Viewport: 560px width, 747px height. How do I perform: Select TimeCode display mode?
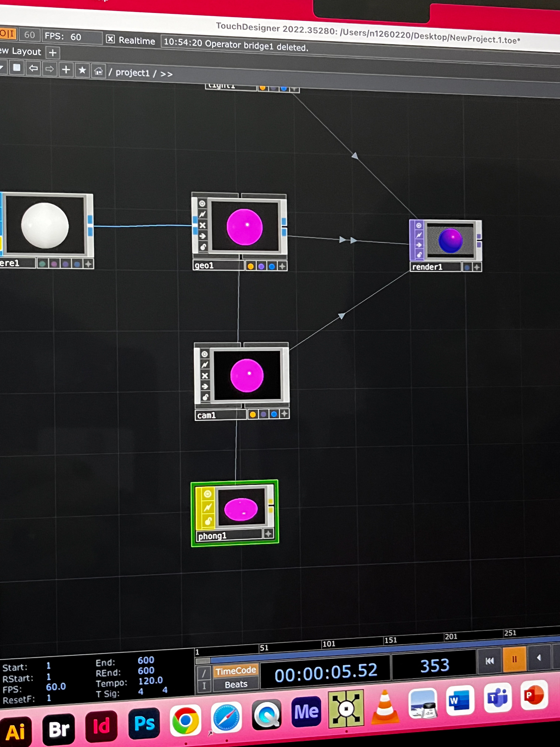pyautogui.click(x=236, y=671)
